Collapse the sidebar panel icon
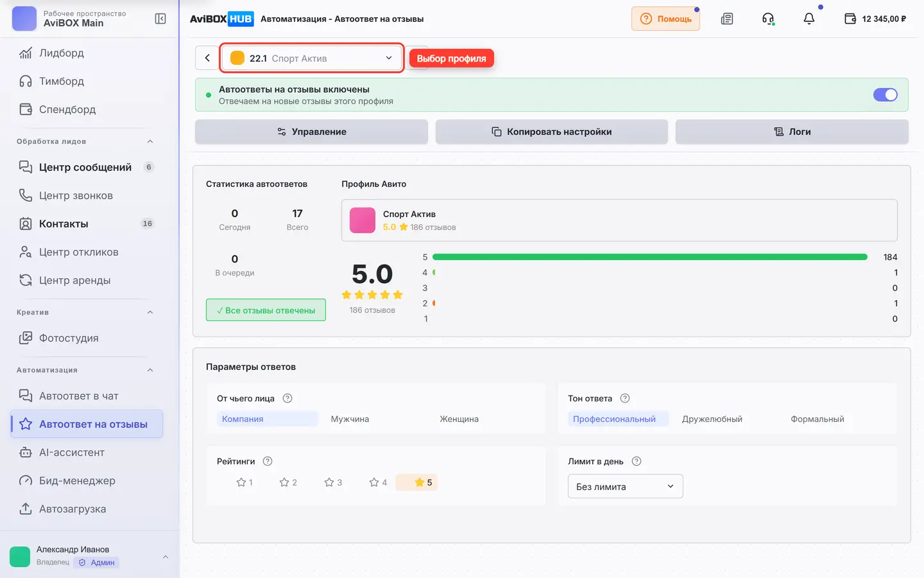 [x=160, y=19]
